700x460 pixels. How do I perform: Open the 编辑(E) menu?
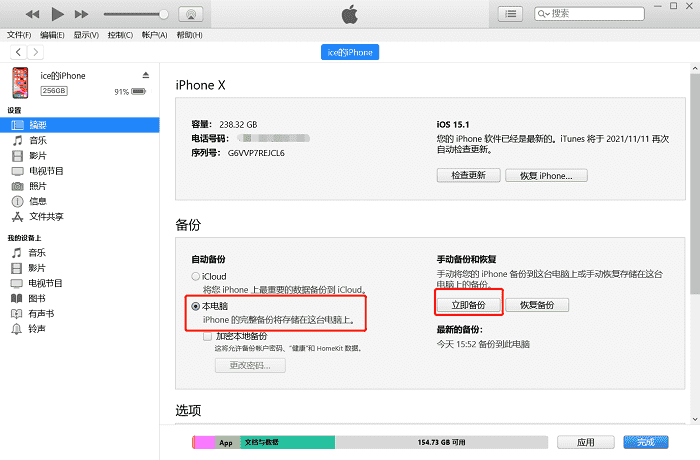52,35
